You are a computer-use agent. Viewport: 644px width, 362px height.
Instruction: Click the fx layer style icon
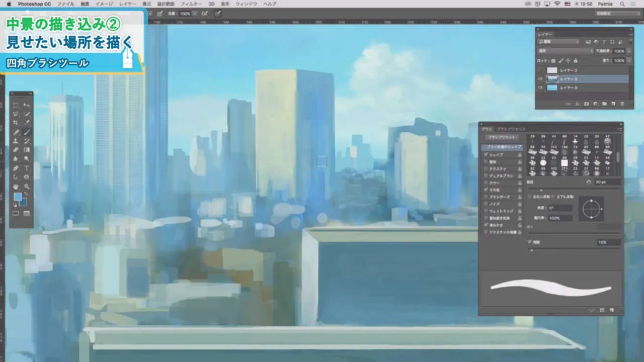(577, 104)
